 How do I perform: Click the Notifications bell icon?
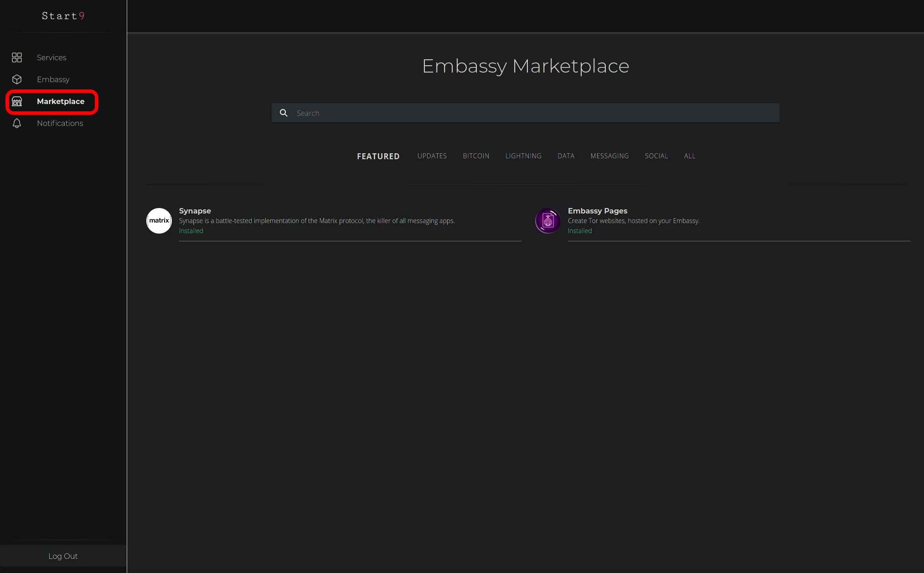pos(17,123)
